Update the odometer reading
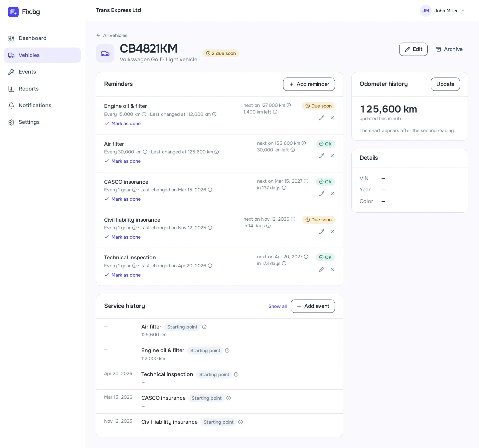The height and width of the screenshot is (448, 479). click(x=445, y=84)
